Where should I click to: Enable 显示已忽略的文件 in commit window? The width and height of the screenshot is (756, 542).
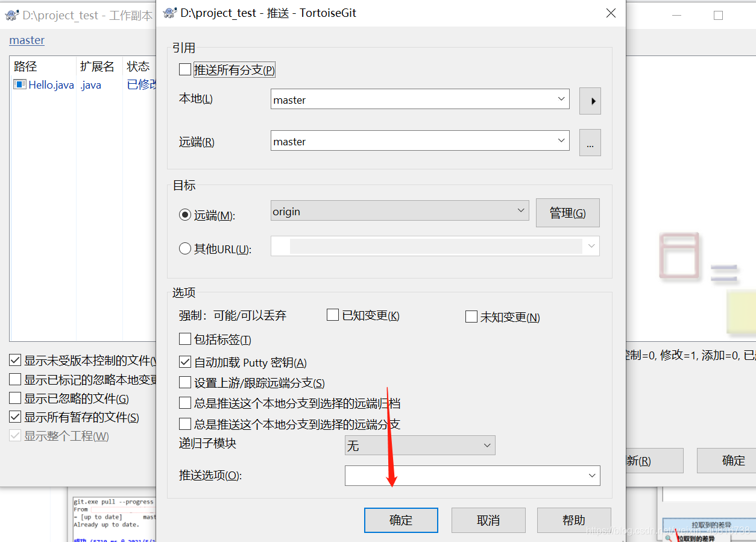tap(15, 398)
